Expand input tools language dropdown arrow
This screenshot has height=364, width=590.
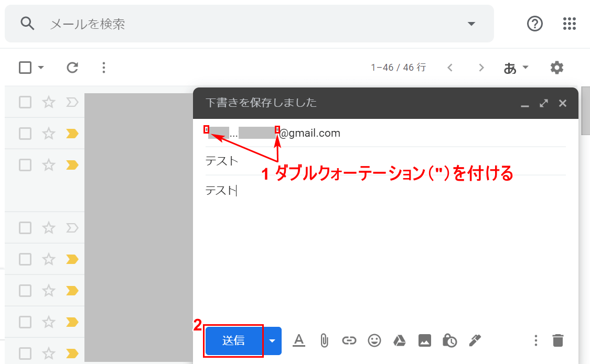click(x=525, y=67)
